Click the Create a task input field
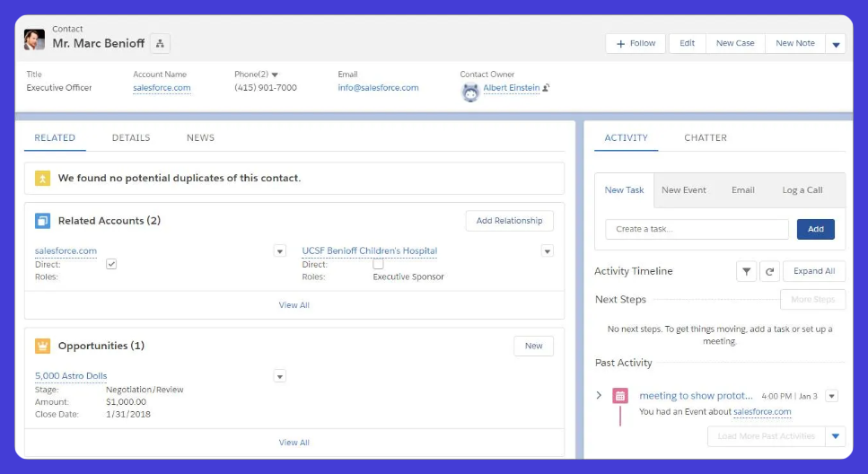 pos(697,229)
